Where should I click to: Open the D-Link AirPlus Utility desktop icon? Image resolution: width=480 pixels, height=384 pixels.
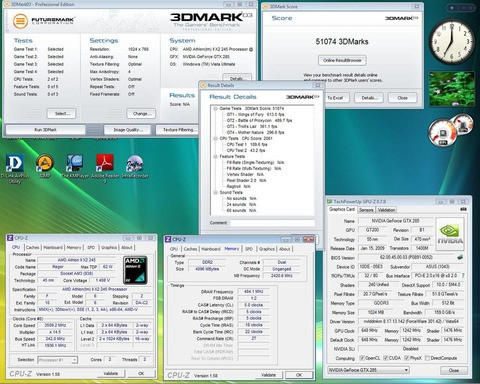point(15,163)
